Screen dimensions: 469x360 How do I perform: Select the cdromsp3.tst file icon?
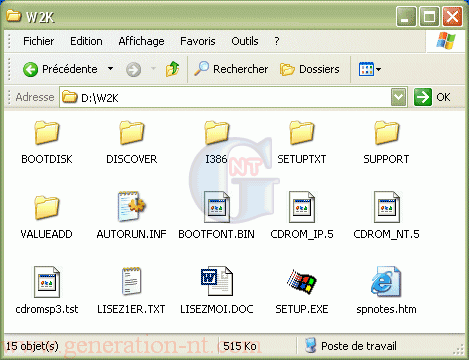click(x=47, y=282)
